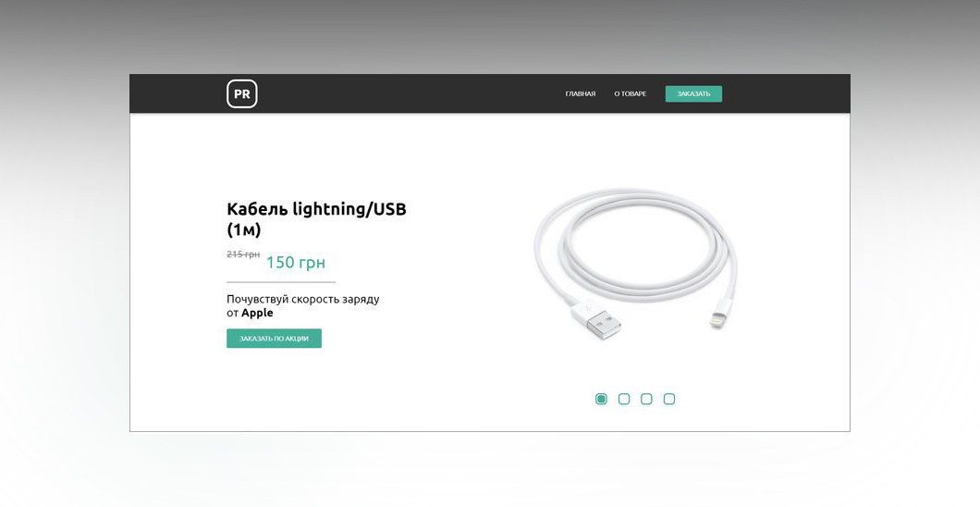980x507 pixels.
Task: Open the ГЛАВНАЯ menu item
Action: pyautogui.click(x=580, y=93)
